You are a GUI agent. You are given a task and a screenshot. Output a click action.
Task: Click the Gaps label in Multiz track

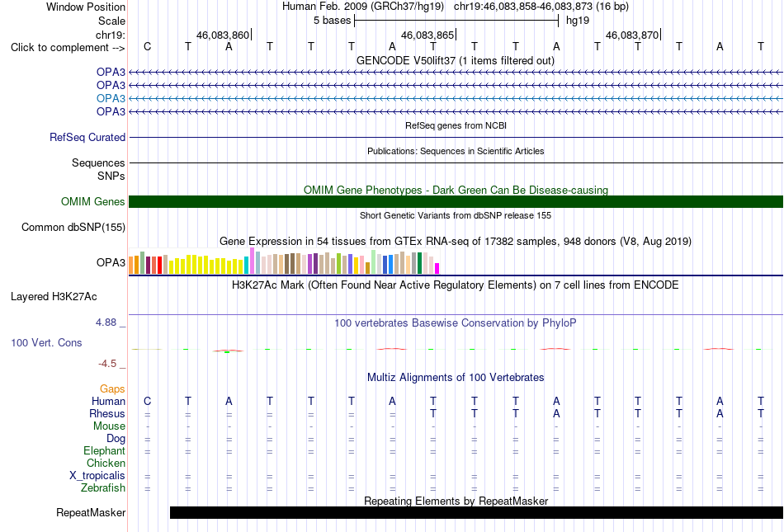click(112, 388)
